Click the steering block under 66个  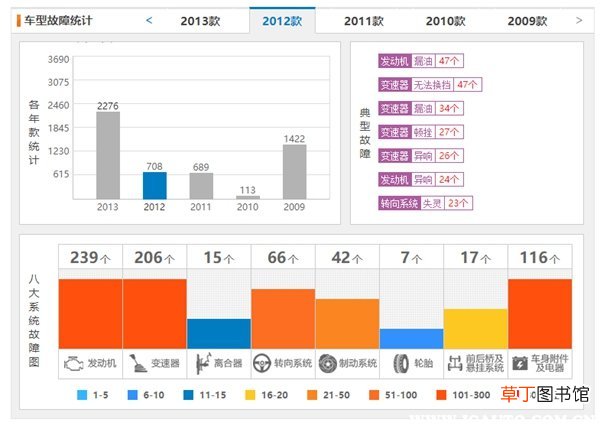click(x=283, y=319)
